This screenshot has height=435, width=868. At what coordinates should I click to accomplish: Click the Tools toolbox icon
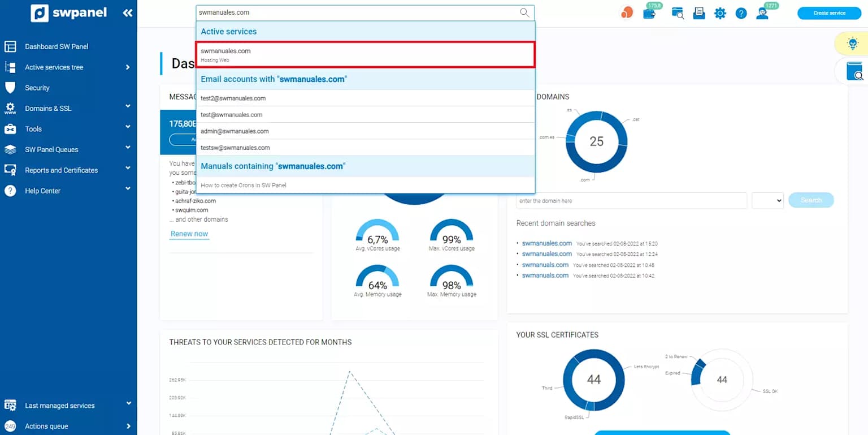[10, 129]
